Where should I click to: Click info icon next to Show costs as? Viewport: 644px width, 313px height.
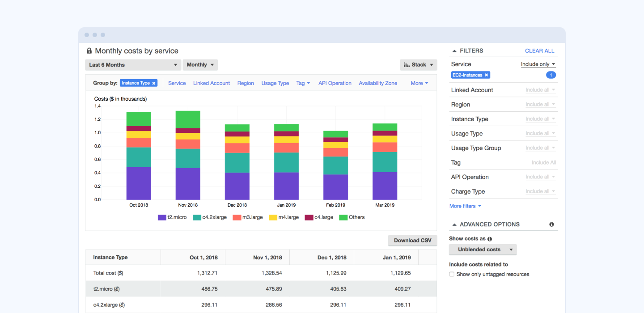click(x=490, y=239)
